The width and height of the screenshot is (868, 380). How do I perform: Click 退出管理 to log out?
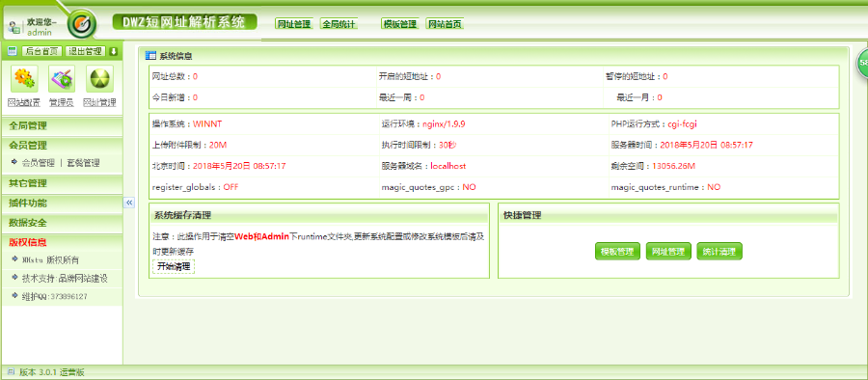tap(85, 51)
